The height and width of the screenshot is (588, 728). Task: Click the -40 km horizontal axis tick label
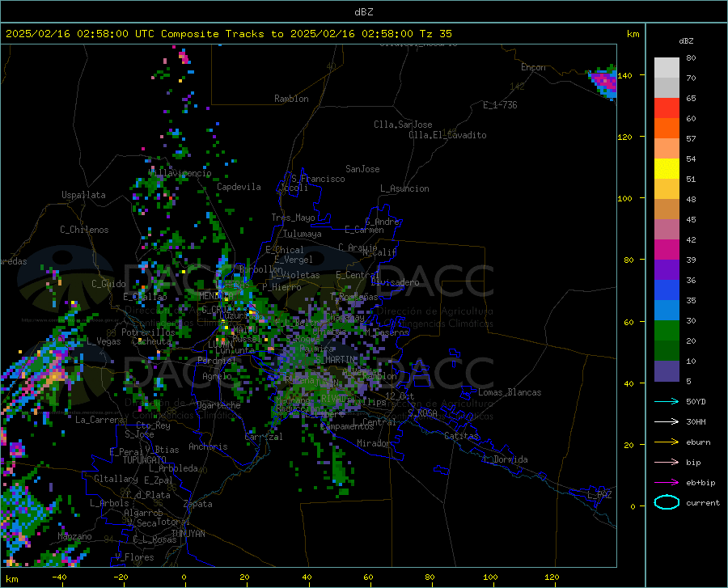59,577
